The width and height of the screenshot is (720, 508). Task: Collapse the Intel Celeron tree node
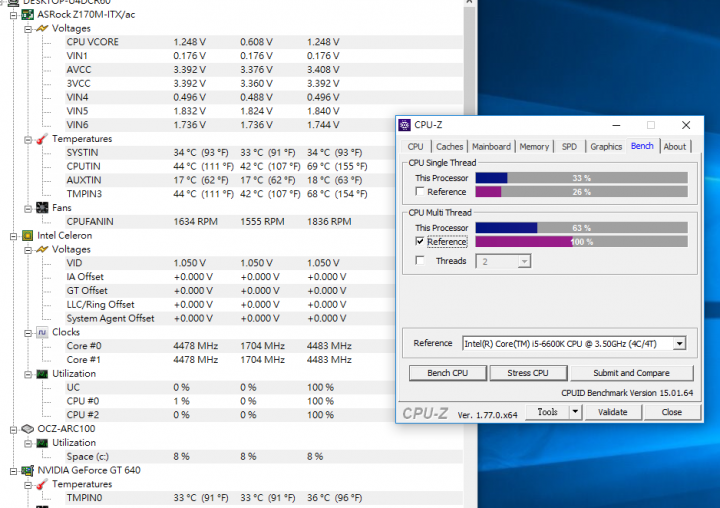point(13,236)
